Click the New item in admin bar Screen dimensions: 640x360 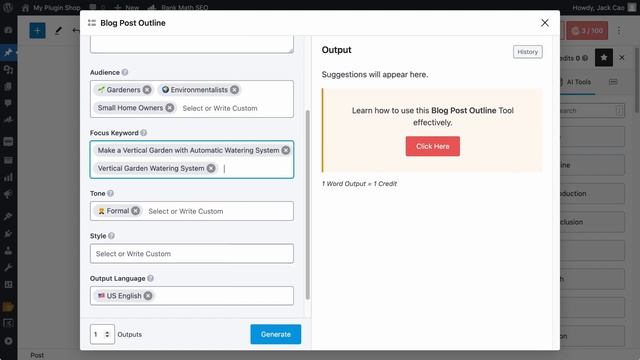click(x=127, y=7)
